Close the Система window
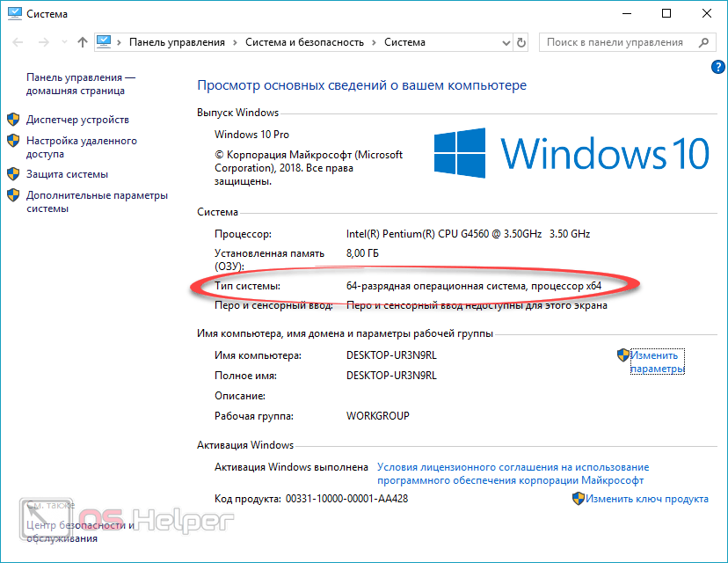The height and width of the screenshot is (563, 728). (x=707, y=13)
